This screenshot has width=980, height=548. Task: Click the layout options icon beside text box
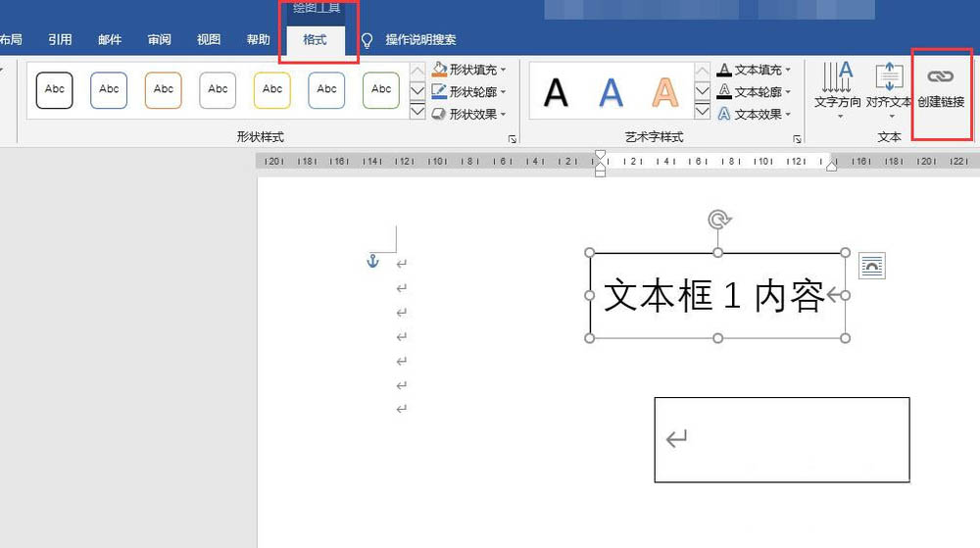[871, 265]
